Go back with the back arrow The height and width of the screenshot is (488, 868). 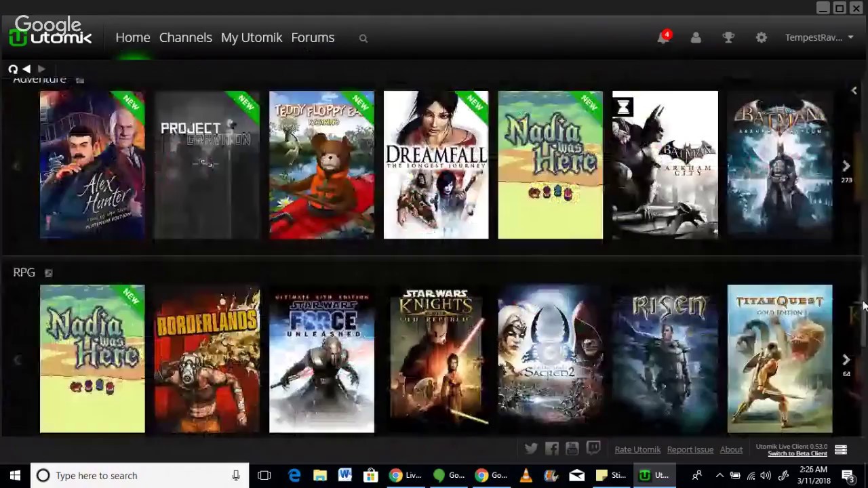pyautogui.click(x=26, y=69)
